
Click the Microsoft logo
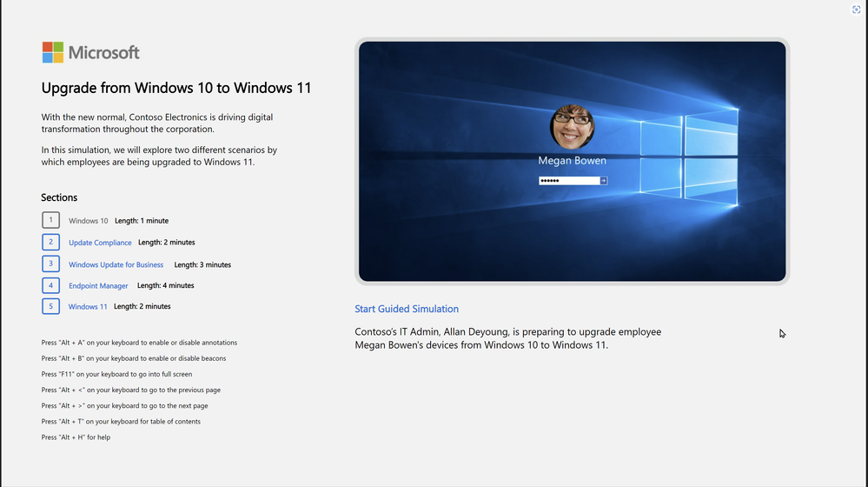(90, 53)
